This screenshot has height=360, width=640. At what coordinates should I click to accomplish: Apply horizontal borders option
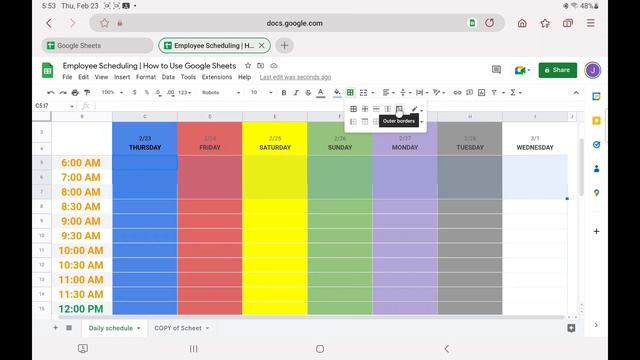tap(376, 109)
